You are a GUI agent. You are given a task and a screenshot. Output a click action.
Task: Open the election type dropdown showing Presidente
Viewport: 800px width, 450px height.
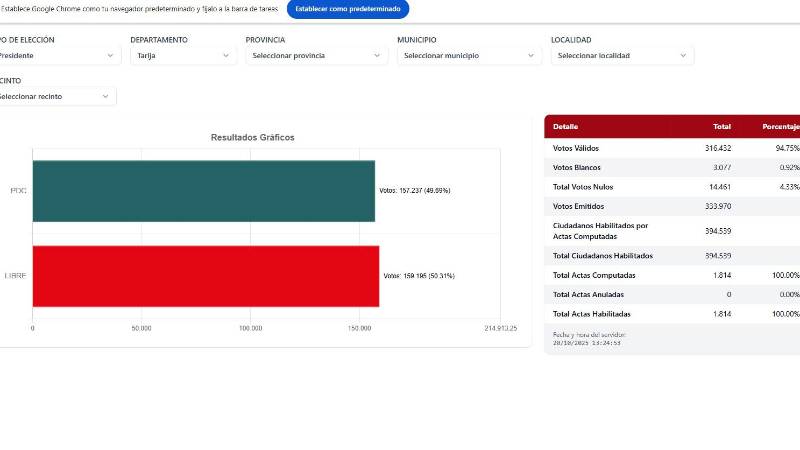click(x=58, y=56)
